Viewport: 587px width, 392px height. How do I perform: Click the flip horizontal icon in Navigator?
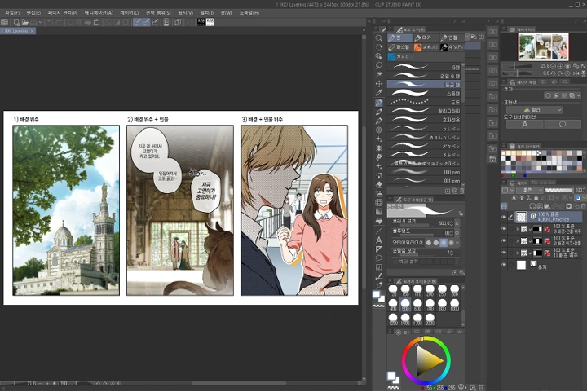click(576, 73)
